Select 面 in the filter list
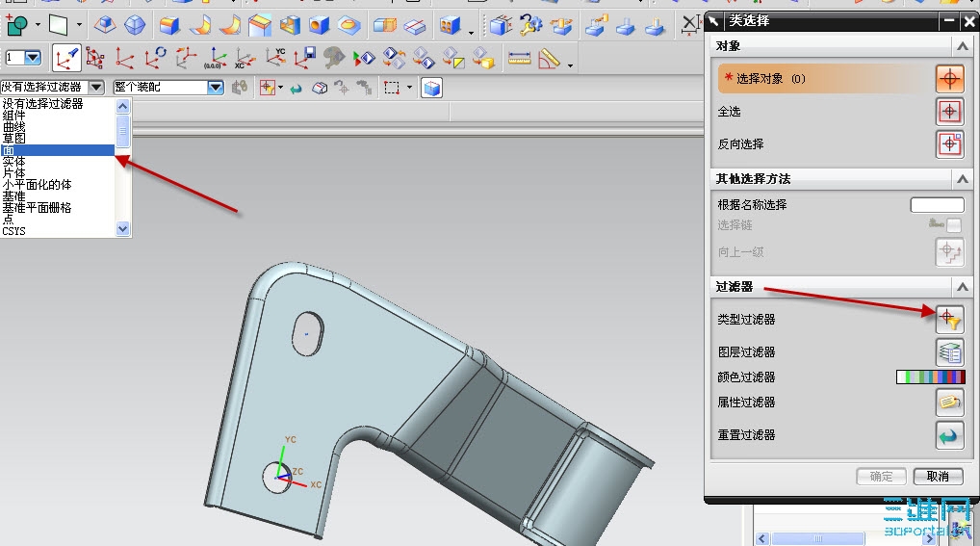 click(58, 150)
